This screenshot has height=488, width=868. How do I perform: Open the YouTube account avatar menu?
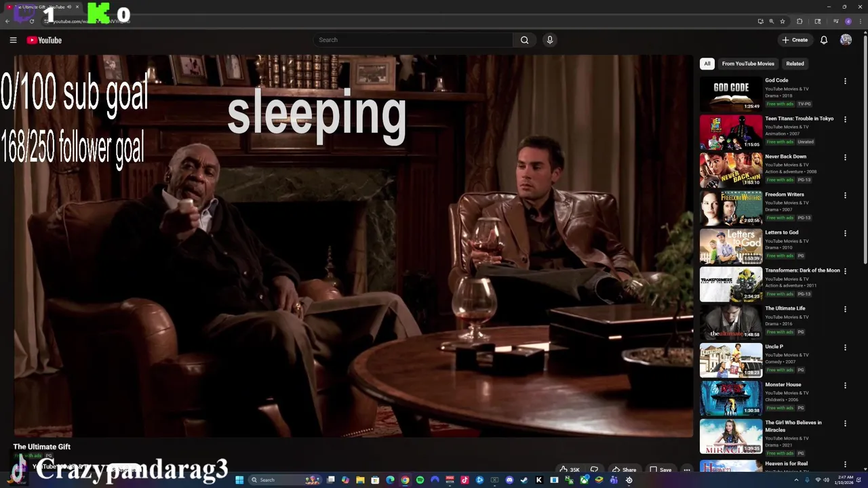[x=846, y=40]
